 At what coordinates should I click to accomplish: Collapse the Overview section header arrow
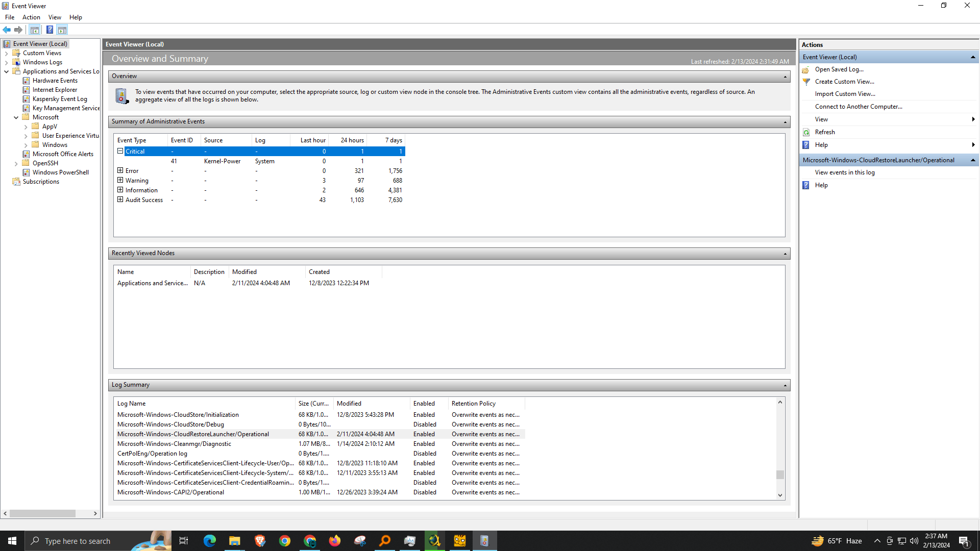pos(785,77)
